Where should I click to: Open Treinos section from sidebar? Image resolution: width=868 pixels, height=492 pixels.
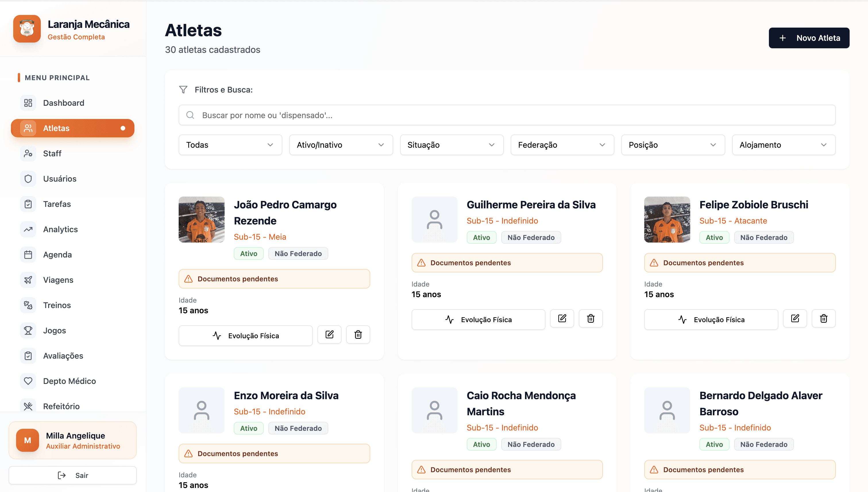(x=57, y=305)
